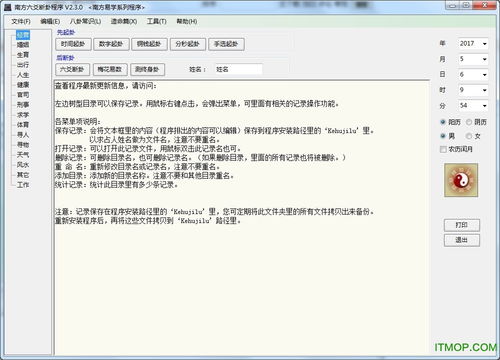Select the 刑事 tree item
Screen dimensions: 500x360
[x=23, y=105]
